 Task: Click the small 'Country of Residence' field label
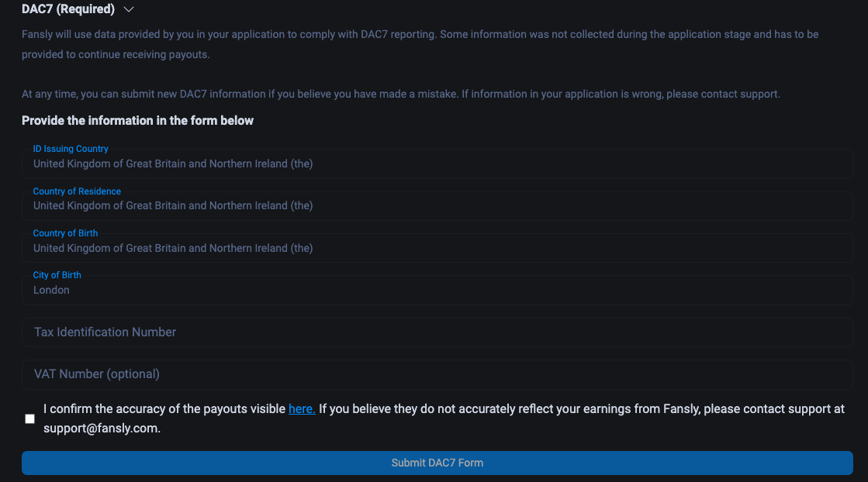point(77,191)
